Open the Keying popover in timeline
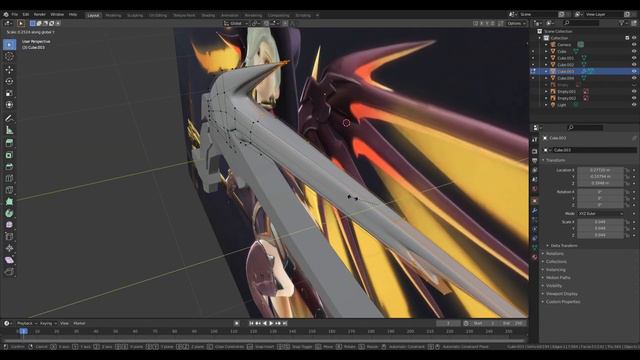The image size is (640, 360). (x=47, y=323)
